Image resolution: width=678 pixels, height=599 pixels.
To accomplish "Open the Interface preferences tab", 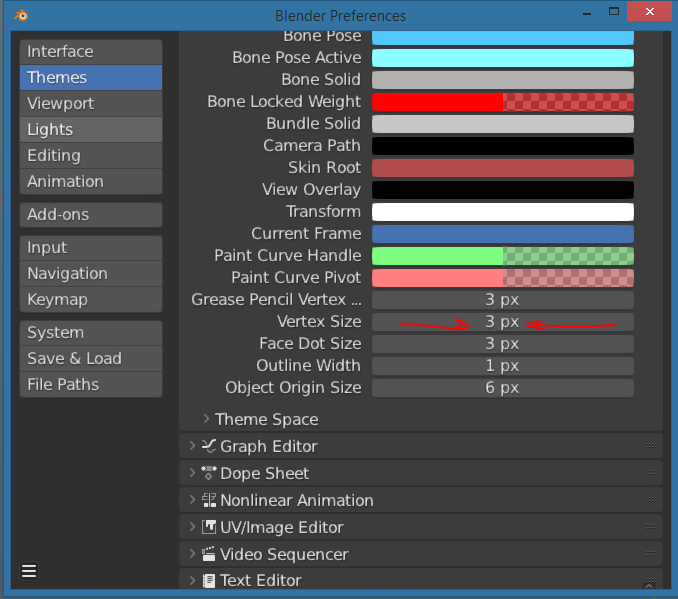I will pos(91,51).
